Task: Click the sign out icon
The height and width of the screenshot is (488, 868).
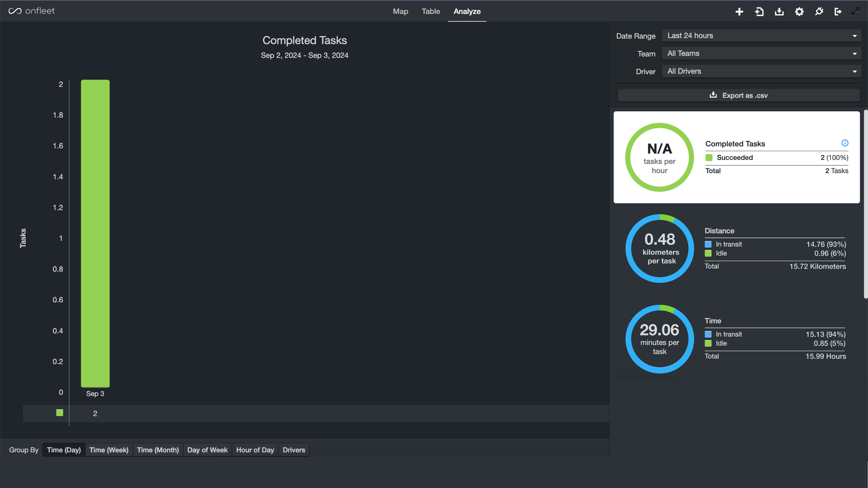Action: tap(838, 11)
